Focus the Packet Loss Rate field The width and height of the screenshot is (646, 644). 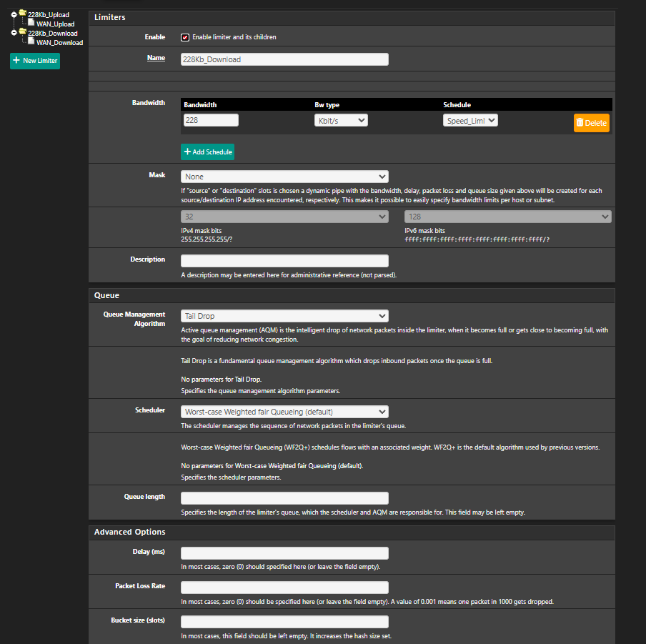(x=284, y=588)
